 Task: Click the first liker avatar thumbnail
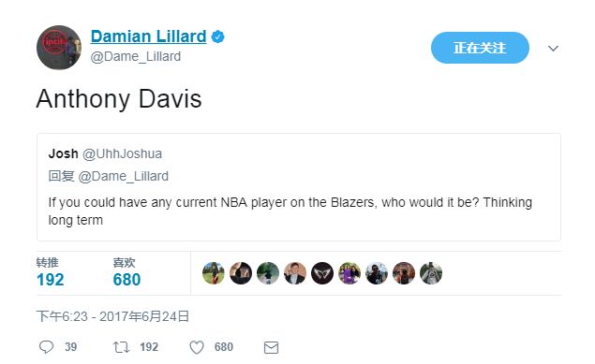coord(214,273)
